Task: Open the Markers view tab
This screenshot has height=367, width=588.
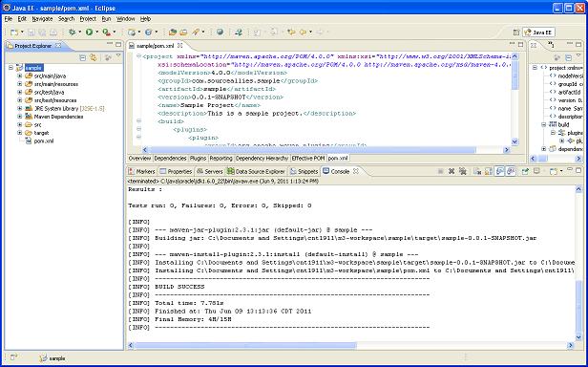Action: 141,171
